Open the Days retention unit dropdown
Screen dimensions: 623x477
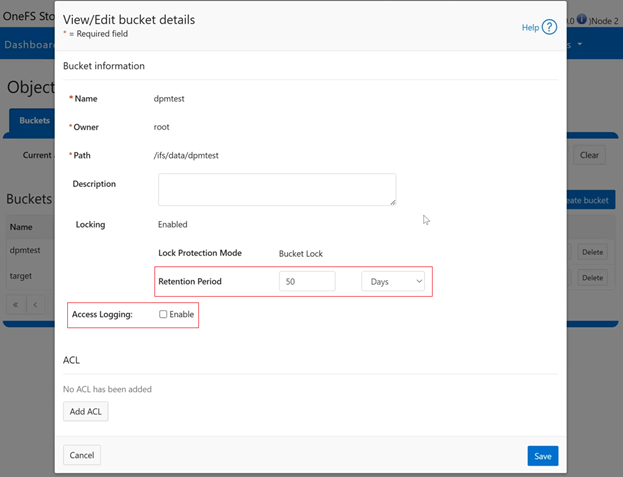tap(393, 282)
